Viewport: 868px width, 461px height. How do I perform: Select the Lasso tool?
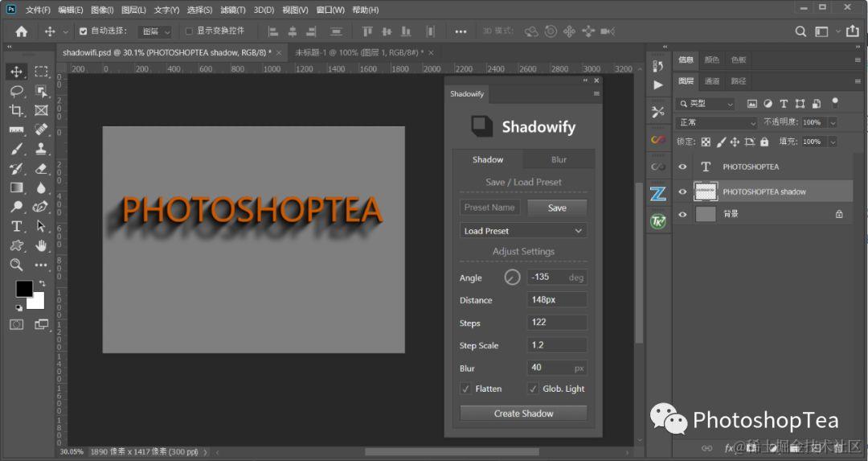tap(17, 91)
